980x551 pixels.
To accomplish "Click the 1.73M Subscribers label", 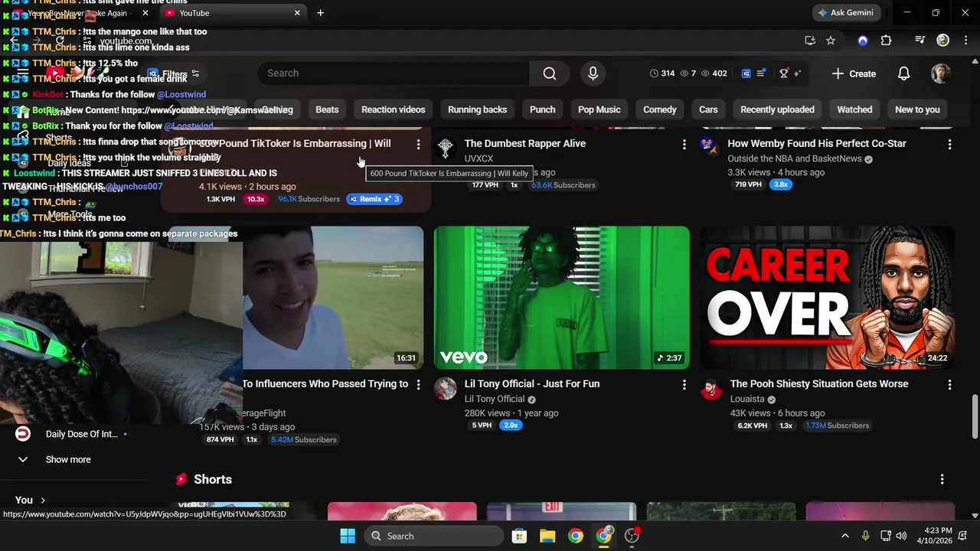I will pos(837,425).
